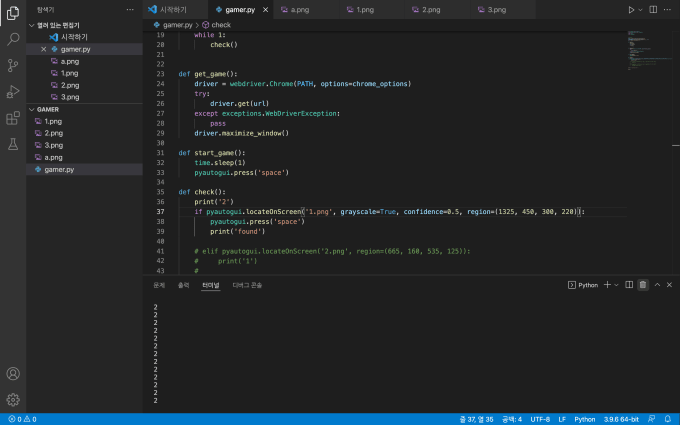Switch to the 2.png tab
The image size is (680, 425).
(438, 10)
